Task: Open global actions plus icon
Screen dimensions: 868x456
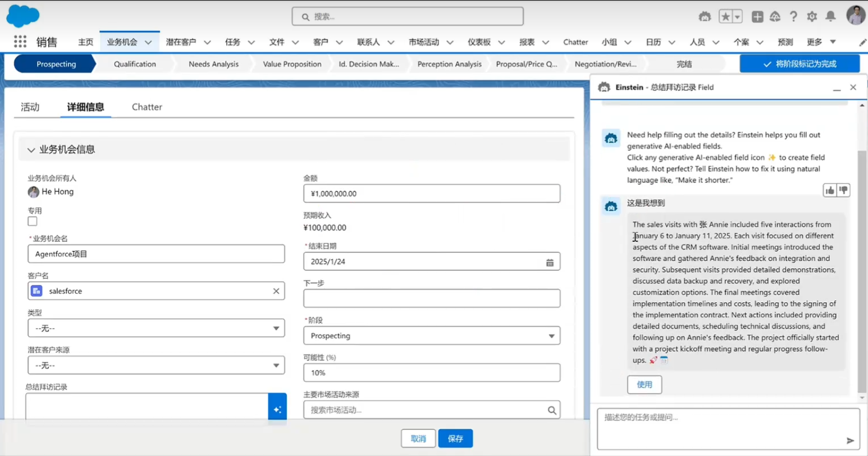Action: coord(757,17)
